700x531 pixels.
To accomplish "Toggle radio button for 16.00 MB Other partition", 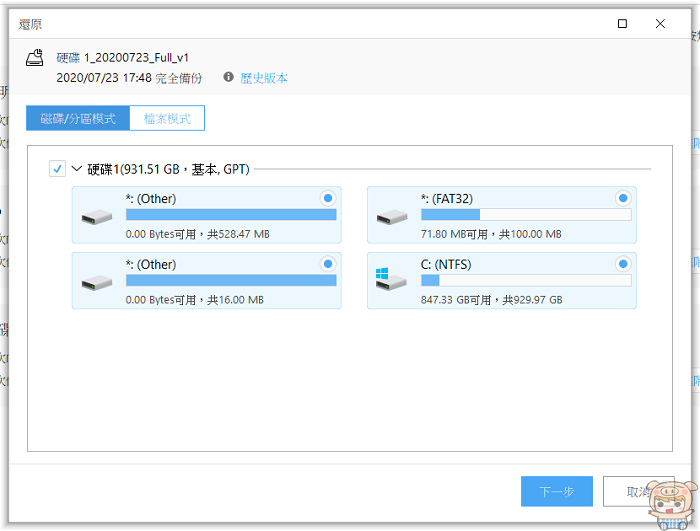I will [328, 264].
